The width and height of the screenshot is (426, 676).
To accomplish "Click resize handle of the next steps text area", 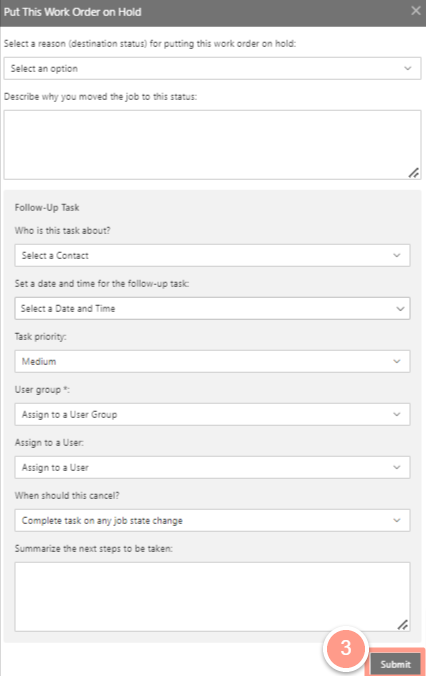I will pos(403,625).
